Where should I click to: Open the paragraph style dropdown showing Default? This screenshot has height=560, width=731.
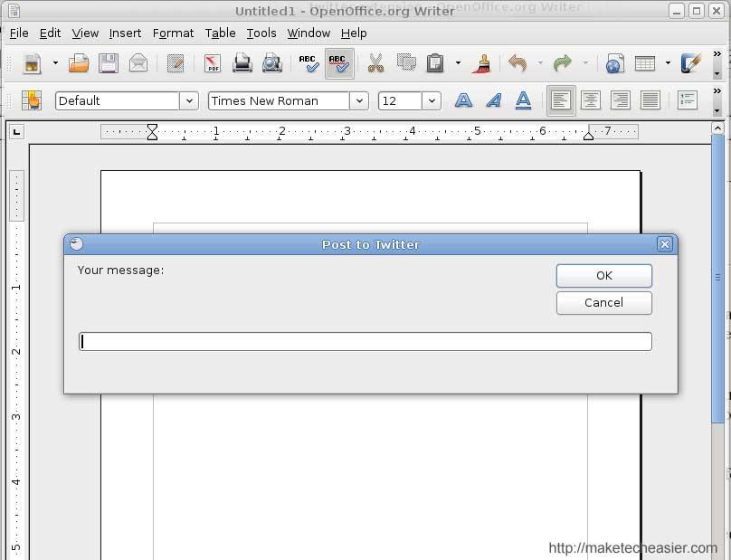tap(187, 100)
